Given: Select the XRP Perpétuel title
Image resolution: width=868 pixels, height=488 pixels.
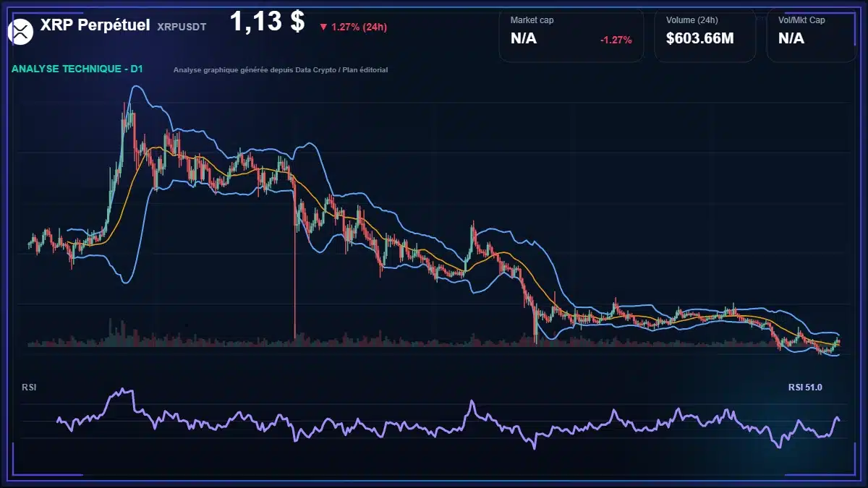Looking at the screenshot, I should [95, 25].
